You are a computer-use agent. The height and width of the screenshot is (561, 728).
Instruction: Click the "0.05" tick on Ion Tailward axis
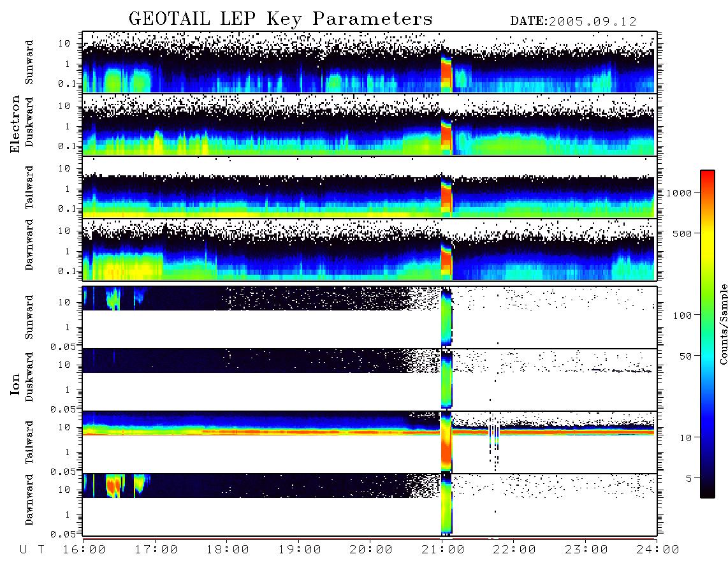(62, 471)
